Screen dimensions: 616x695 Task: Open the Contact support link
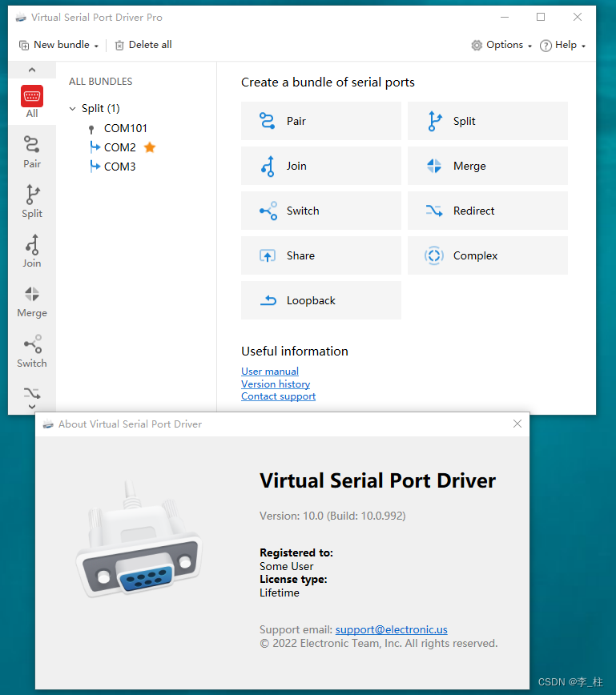click(278, 396)
